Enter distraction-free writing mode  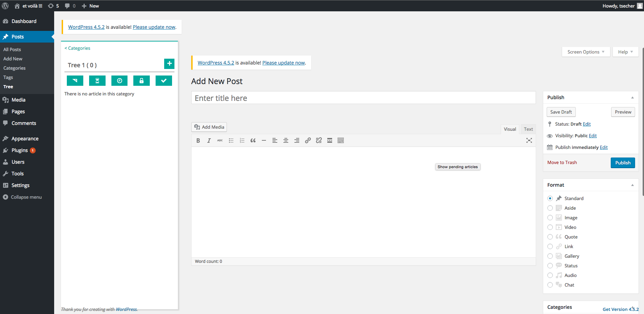529,140
